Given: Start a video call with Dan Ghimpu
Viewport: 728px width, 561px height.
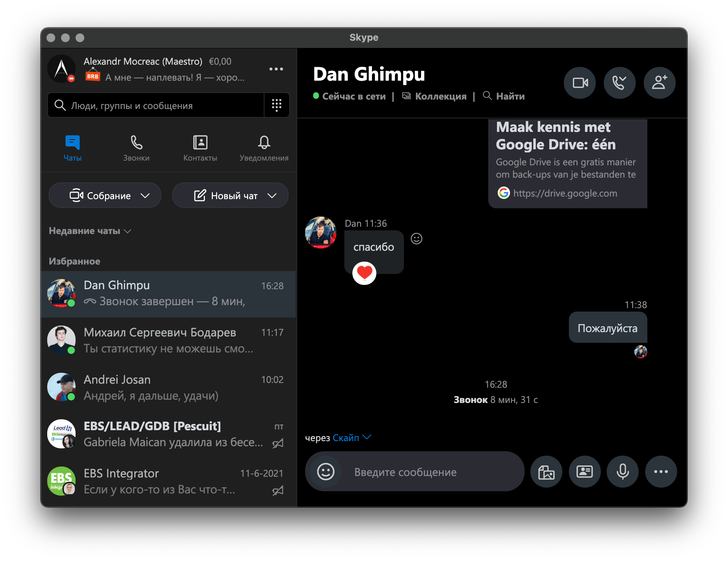Looking at the screenshot, I should point(580,83).
